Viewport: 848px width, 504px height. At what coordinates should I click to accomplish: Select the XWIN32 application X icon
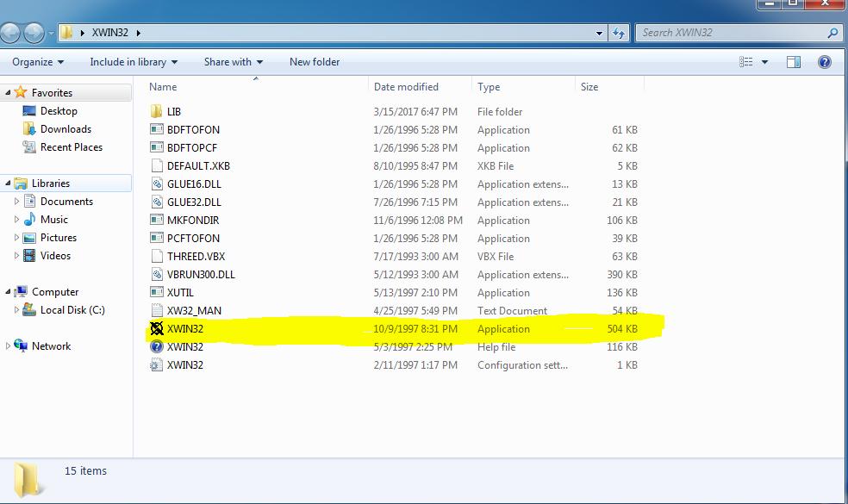[x=156, y=328]
